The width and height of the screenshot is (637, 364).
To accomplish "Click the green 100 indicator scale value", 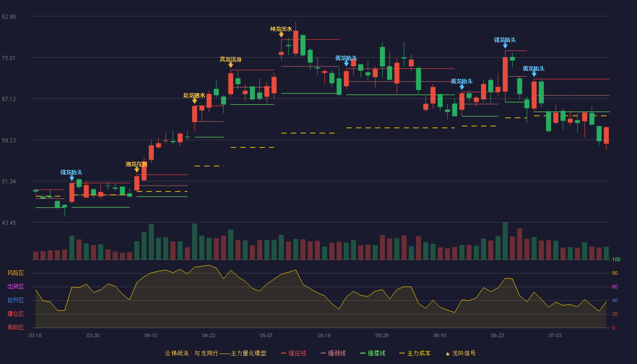I will 616,260.
